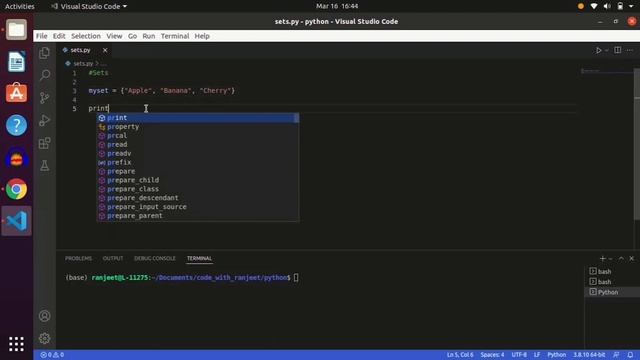640x360 pixels.
Task: Open the Terminal menu
Action: pyautogui.click(x=175, y=36)
